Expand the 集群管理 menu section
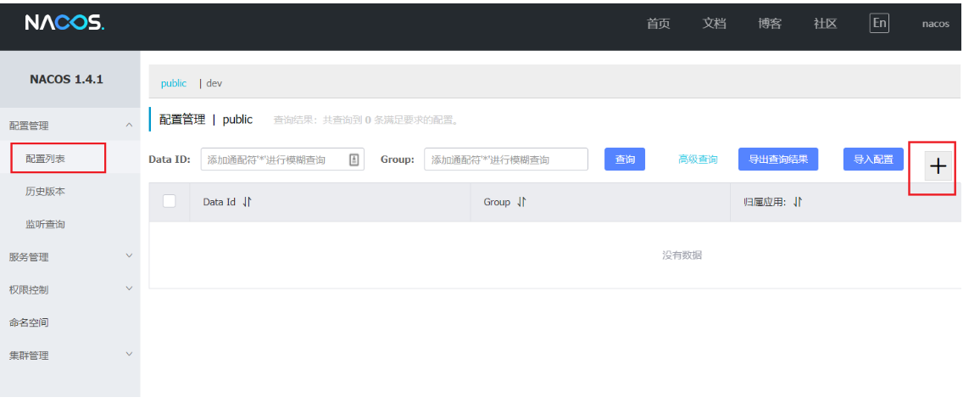This screenshot has height=403, width=980. 130,354
